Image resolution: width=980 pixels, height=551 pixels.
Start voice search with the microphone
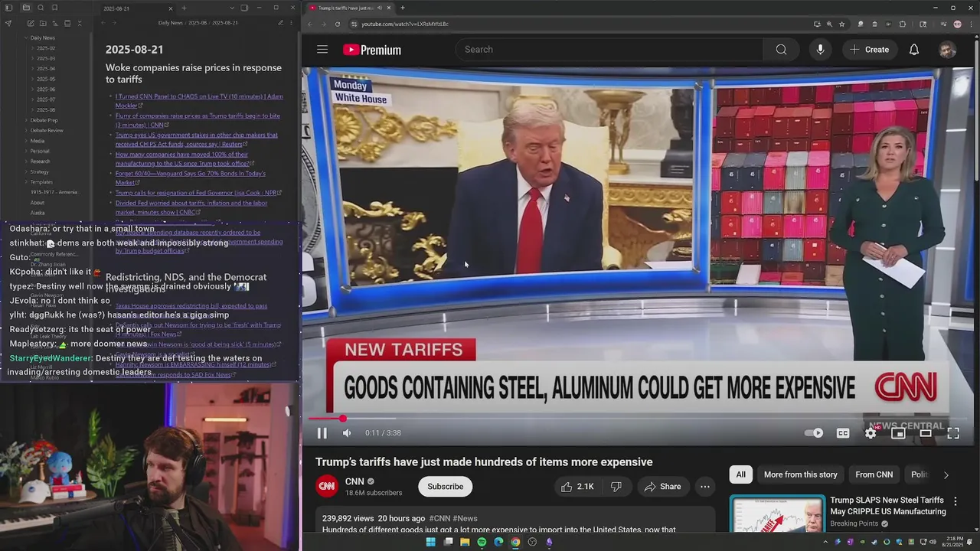820,50
